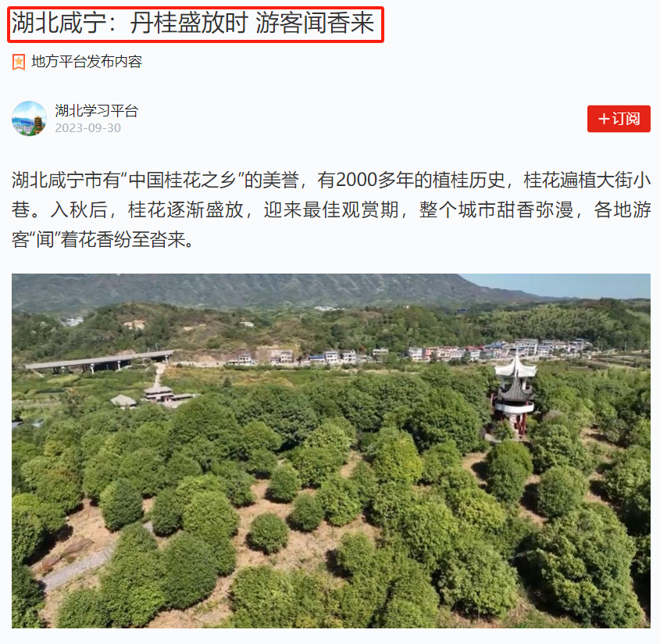Click the small temple building beside the path
This screenshot has width=660, height=644.
pos(159,394)
